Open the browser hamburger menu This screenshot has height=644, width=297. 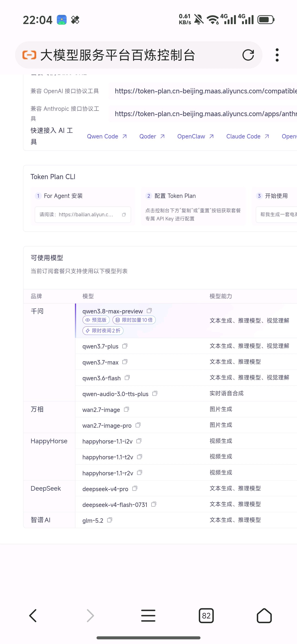[148, 615]
